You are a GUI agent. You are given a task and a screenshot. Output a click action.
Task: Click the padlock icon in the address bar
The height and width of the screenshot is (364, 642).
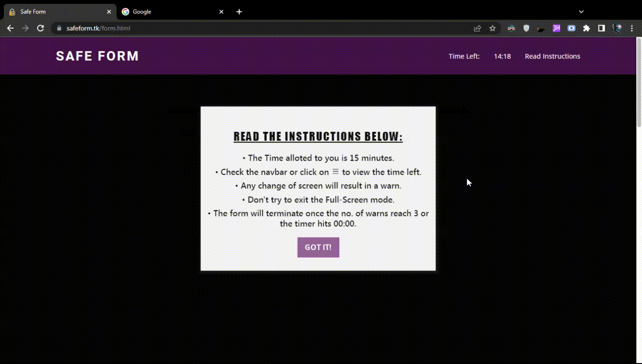[59, 28]
